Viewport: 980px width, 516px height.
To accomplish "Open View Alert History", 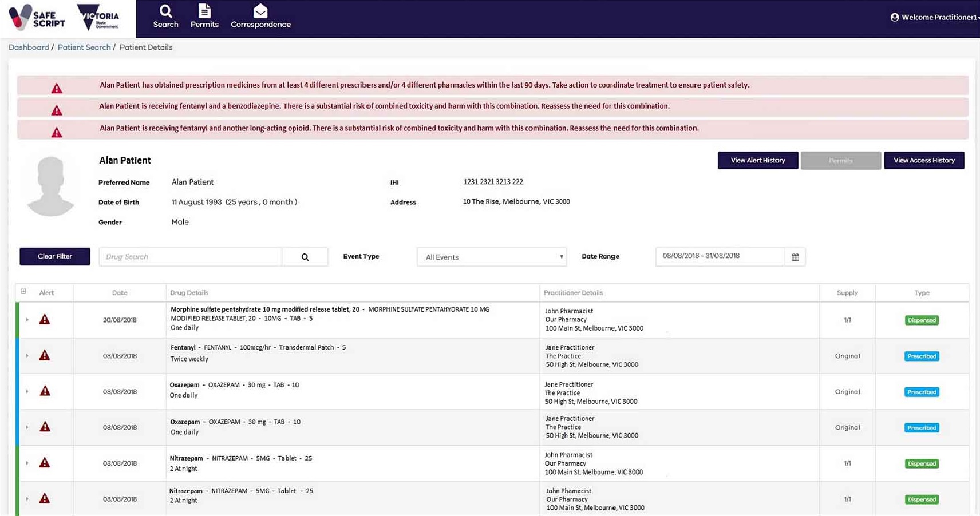I will click(x=758, y=160).
